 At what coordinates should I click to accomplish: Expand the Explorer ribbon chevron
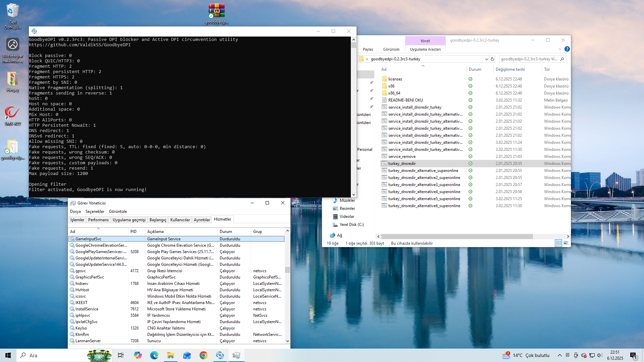[559, 49]
